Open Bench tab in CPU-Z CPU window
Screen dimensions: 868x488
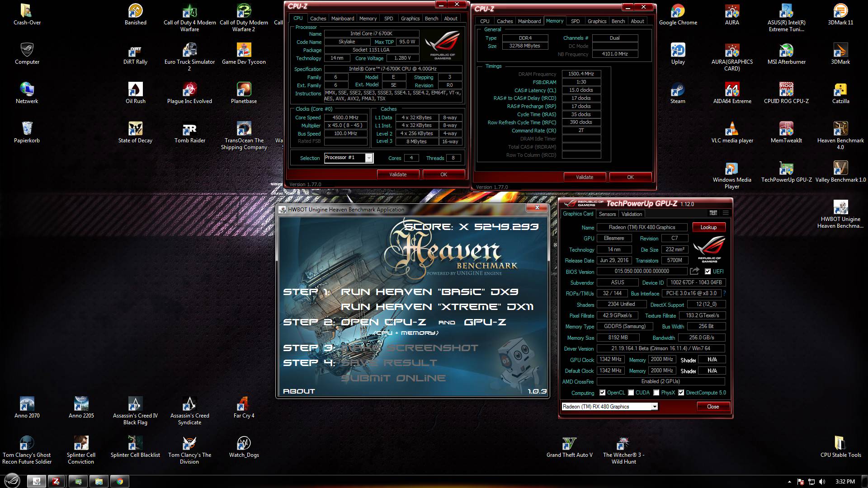tap(431, 19)
